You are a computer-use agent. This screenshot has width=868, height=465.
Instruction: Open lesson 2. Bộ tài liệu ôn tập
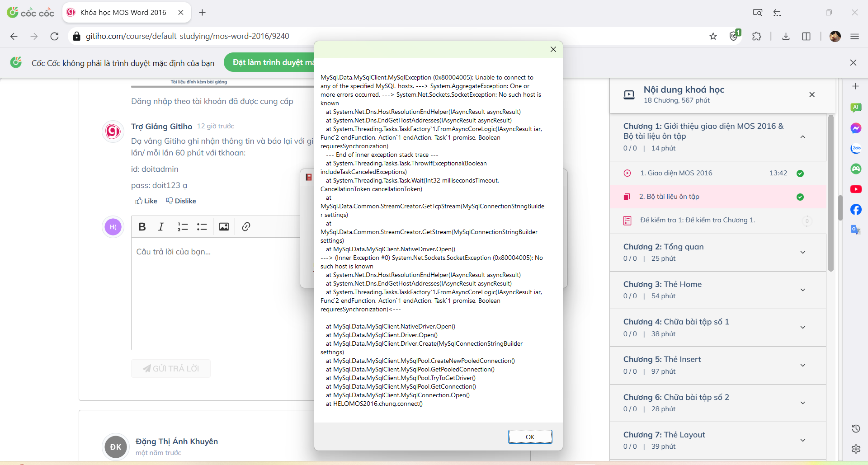718,197
